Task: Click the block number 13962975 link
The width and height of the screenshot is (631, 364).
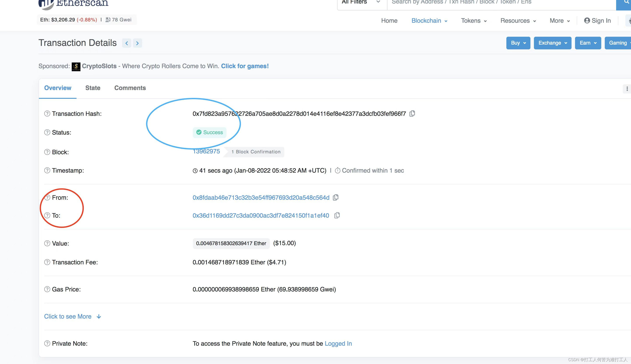Action: click(206, 152)
